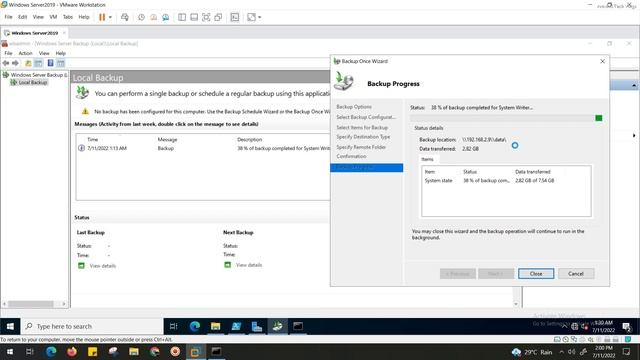Click the blue Help icon in wbadmin toolbar
The image size is (640, 360).
50,63
